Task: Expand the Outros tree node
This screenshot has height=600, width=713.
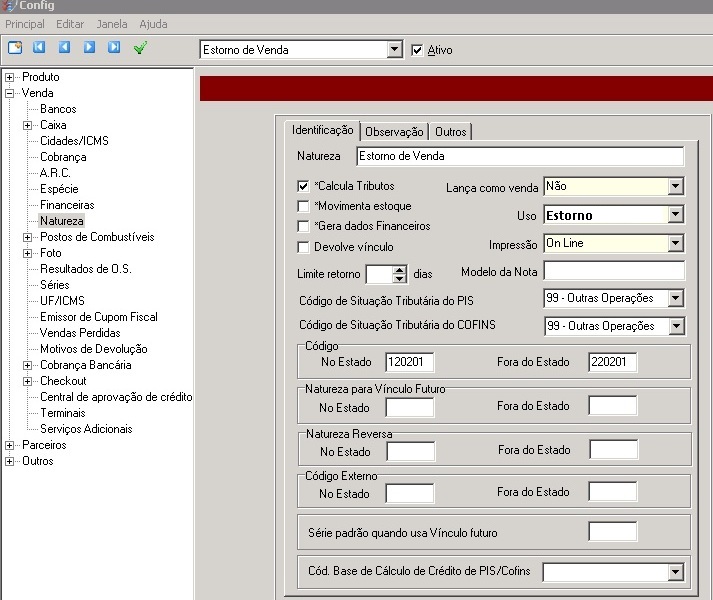Action: 9,461
